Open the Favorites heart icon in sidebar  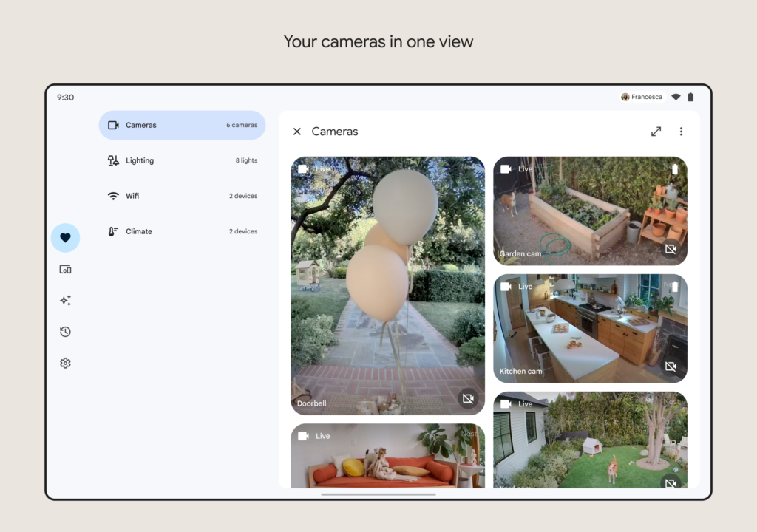pyautogui.click(x=66, y=238)
